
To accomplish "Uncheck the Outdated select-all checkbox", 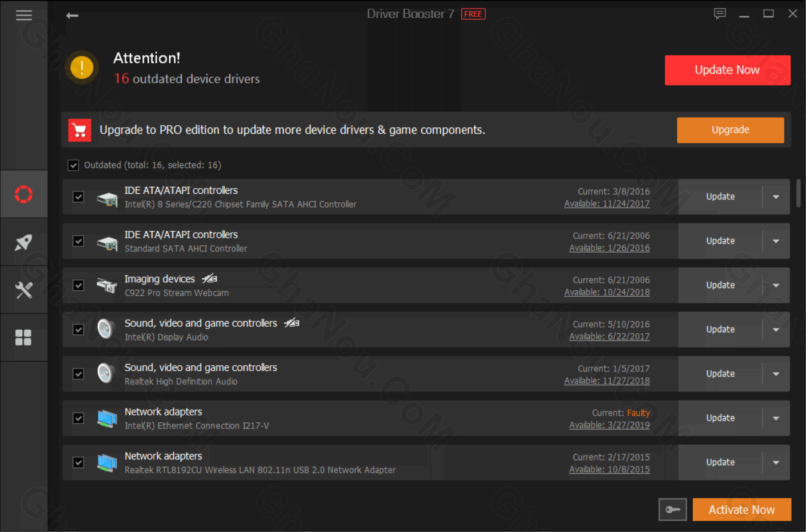I will pyautogui.click(x=73, y=165).
